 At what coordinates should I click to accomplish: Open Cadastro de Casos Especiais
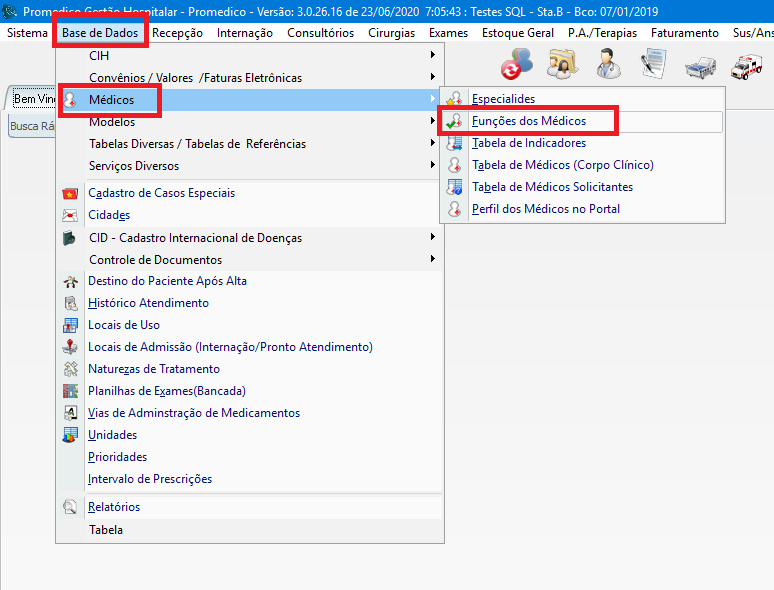point(250,193)
